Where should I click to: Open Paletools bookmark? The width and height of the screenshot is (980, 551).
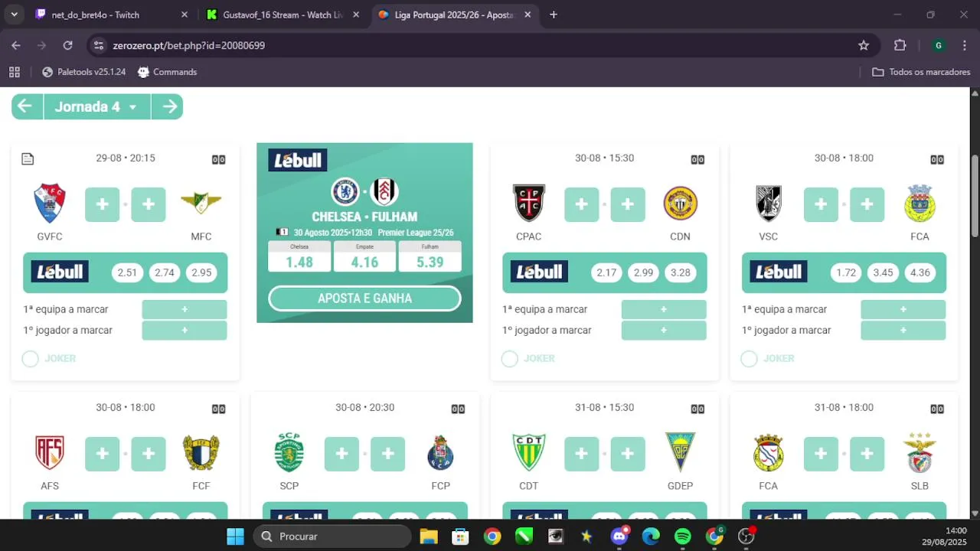tap(83, 72)
